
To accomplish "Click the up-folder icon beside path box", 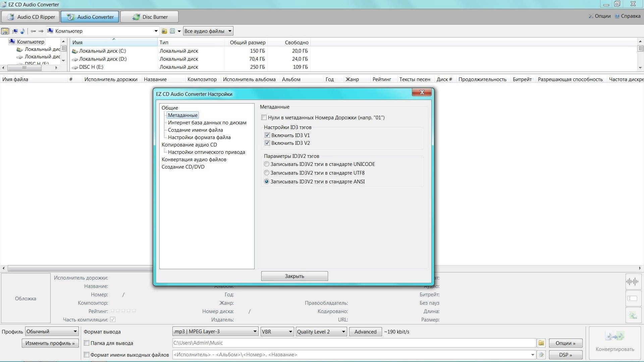I will [164, 31].
